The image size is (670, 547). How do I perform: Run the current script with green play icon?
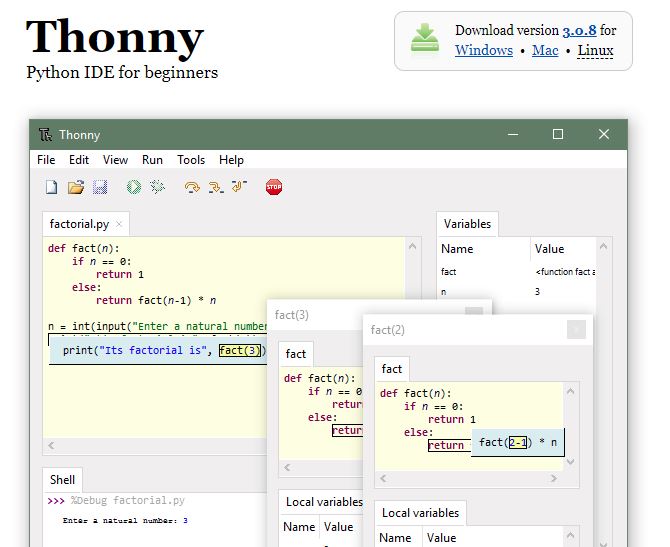(134, 187)
